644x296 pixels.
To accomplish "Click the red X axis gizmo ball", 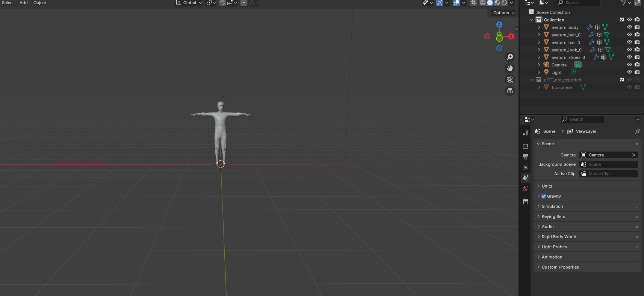I will 511,36.
